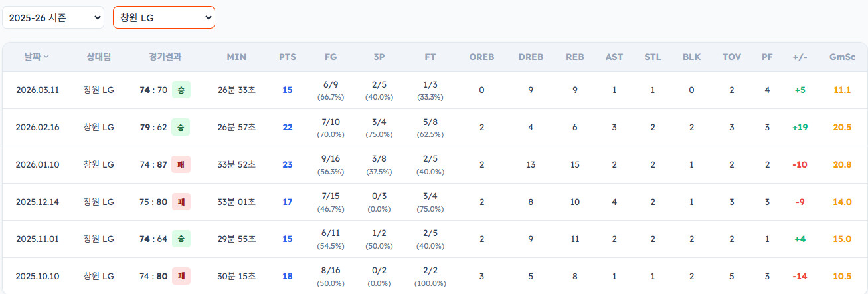Click the MIN column header

[236, 57]
